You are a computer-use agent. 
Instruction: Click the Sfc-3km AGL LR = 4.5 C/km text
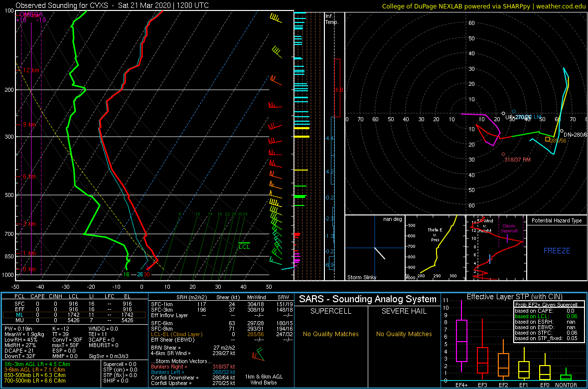pyautogui.click(x=37, y=364)
